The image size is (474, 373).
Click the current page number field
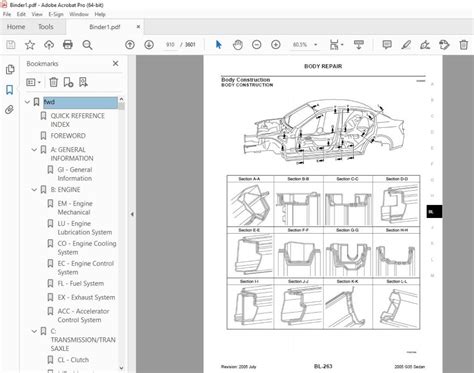click(170, 45)
